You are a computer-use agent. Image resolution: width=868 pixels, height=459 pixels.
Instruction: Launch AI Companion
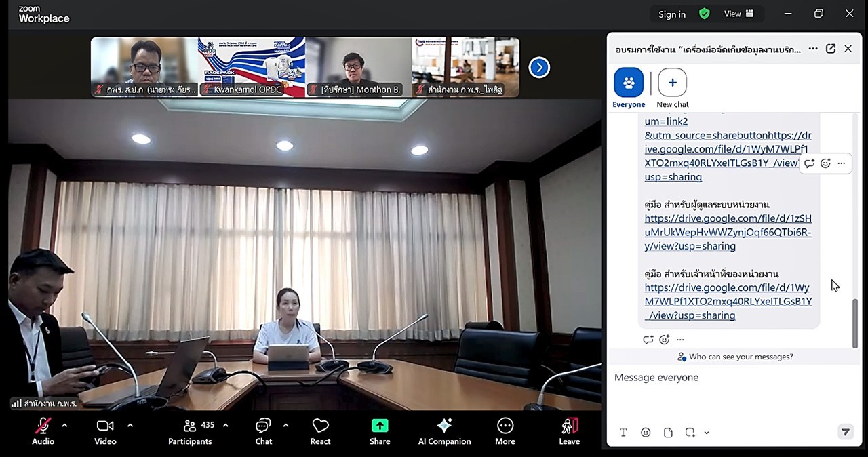tap(444, 431)
